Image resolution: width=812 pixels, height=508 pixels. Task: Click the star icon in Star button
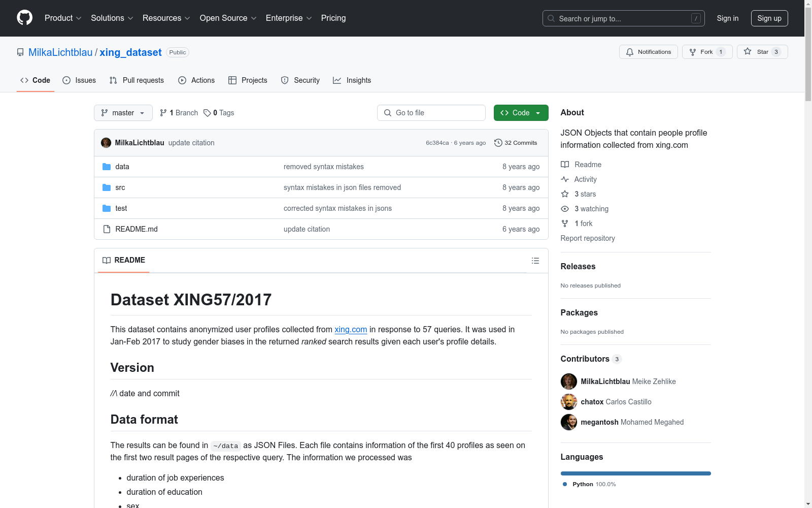(748, 51)
